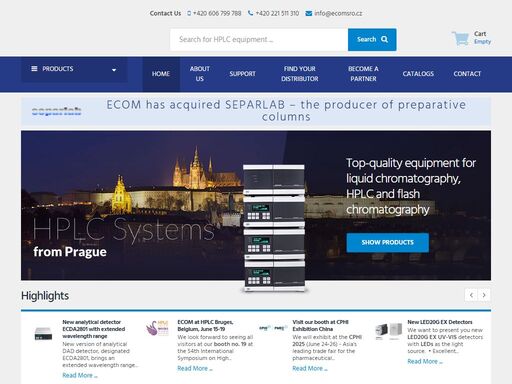The height and width of the screenshot is (384, 512).
Task: Call phone number +420 606 799 788
Action: point(217,13)
